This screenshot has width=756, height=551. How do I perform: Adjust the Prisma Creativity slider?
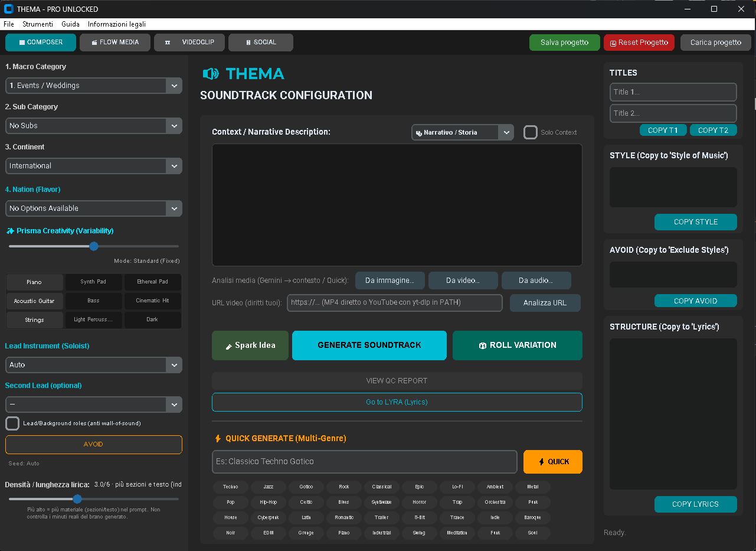94,246
